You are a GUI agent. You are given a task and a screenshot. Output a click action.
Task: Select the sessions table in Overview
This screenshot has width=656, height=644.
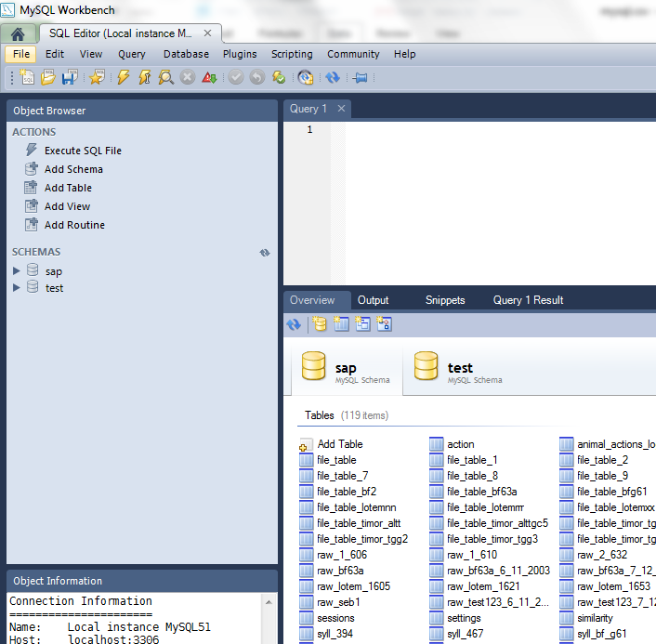[x=335, y=618]
